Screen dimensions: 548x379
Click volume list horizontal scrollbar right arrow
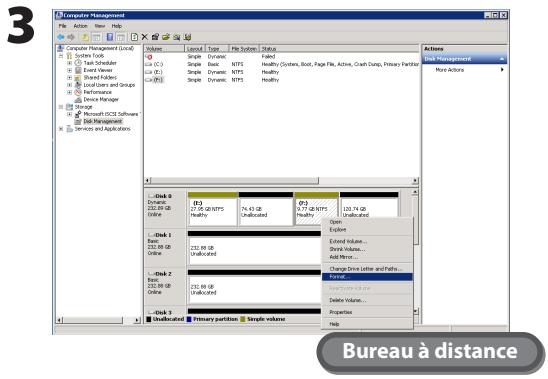[415, 181]
